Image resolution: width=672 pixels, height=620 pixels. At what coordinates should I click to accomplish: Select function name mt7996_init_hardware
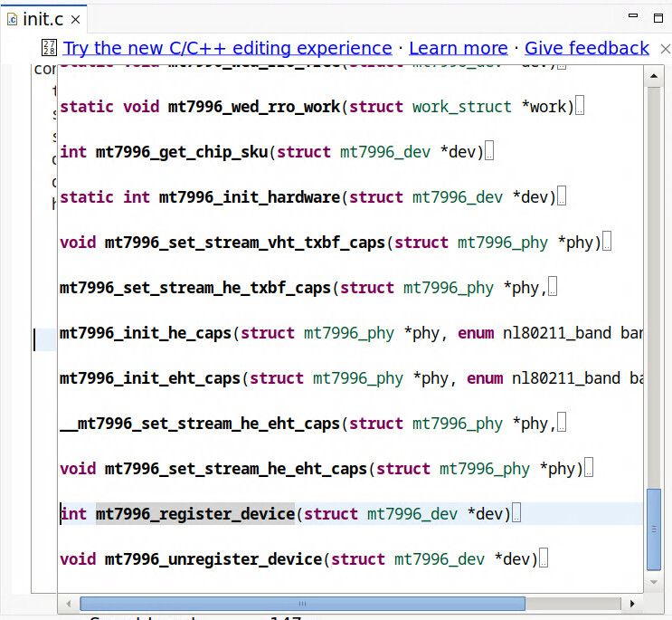point(250,197)
